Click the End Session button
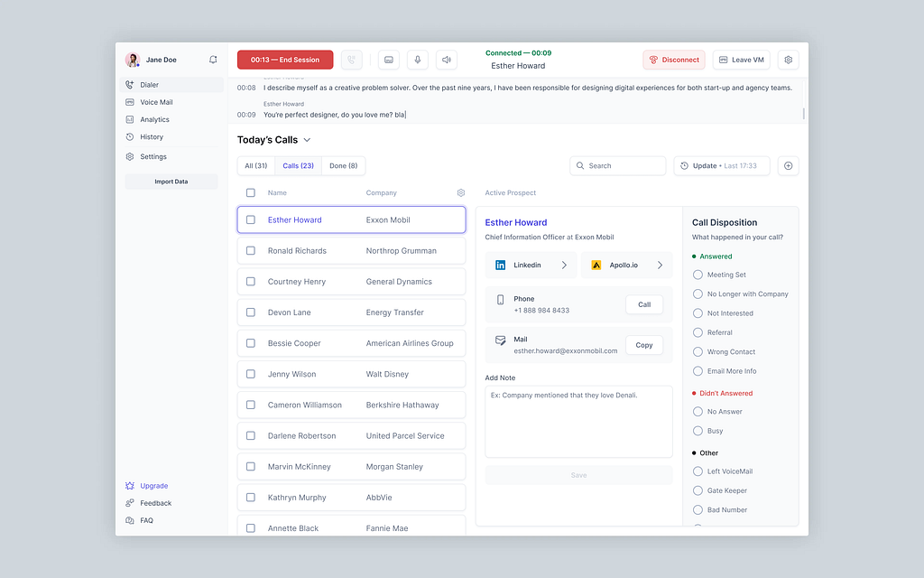This screenshot has width=924, height=578. tap(285, 60)
